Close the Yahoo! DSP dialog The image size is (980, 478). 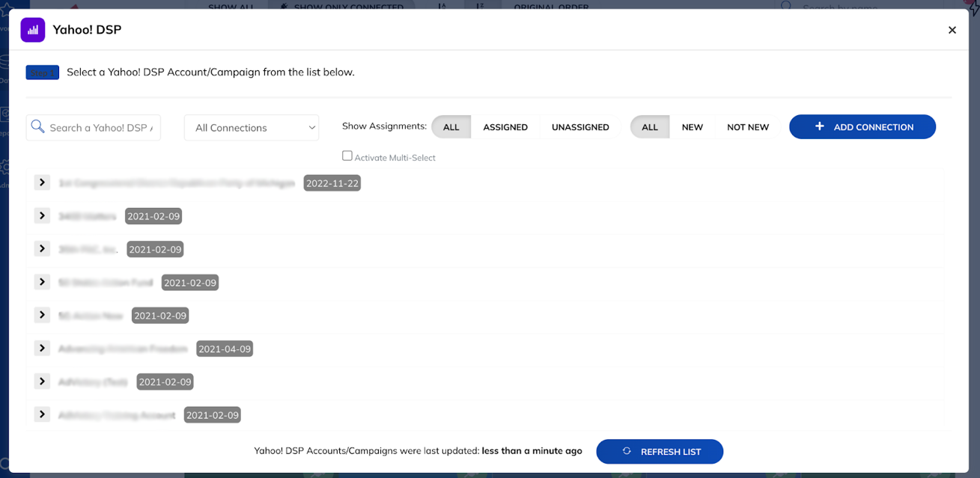pos(952,30)
